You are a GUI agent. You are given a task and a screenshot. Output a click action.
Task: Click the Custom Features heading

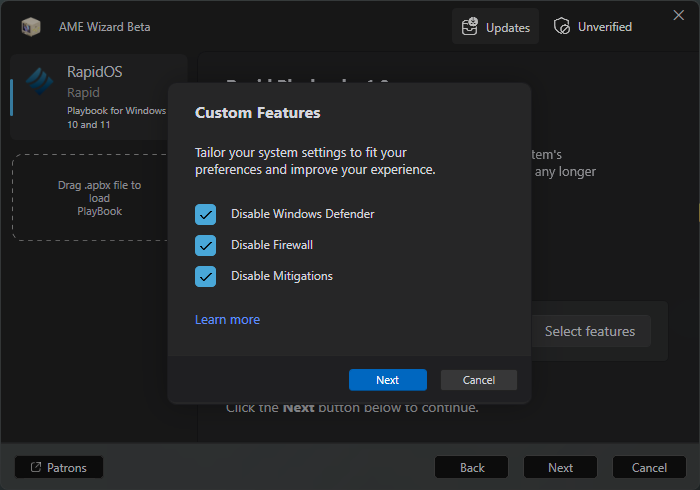(x=258, y=112)
